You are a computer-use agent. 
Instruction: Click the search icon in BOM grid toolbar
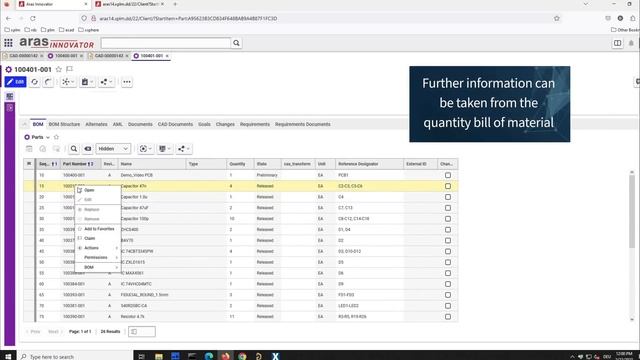coord(74,149)
